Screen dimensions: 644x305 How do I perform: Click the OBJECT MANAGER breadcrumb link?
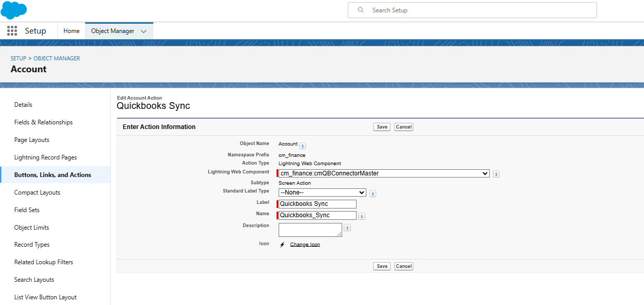(57, 58)
